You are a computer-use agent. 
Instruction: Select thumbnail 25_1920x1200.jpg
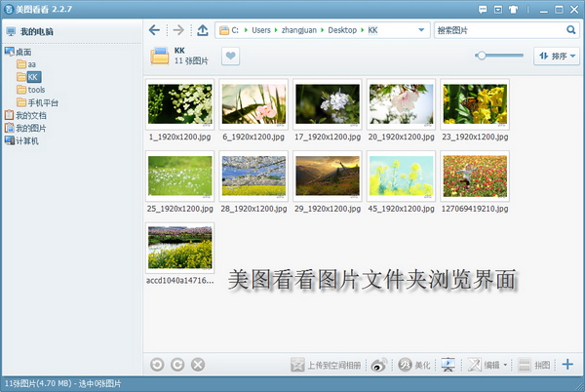click(x=179, y=176)
